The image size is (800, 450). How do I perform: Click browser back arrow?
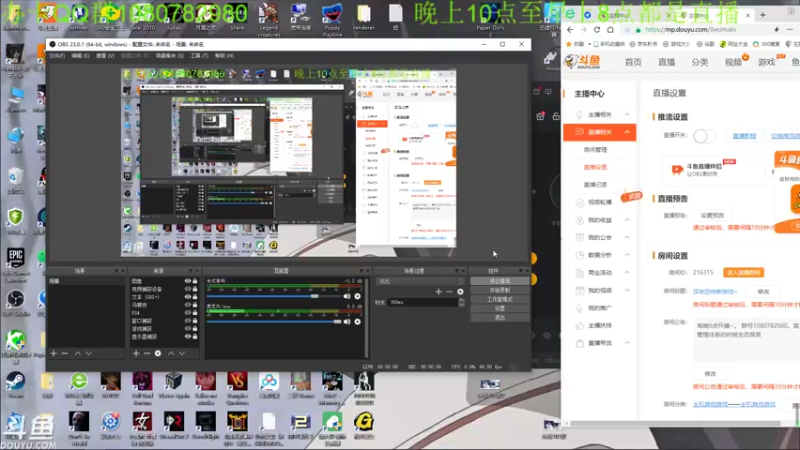click(x=570, y=30)
